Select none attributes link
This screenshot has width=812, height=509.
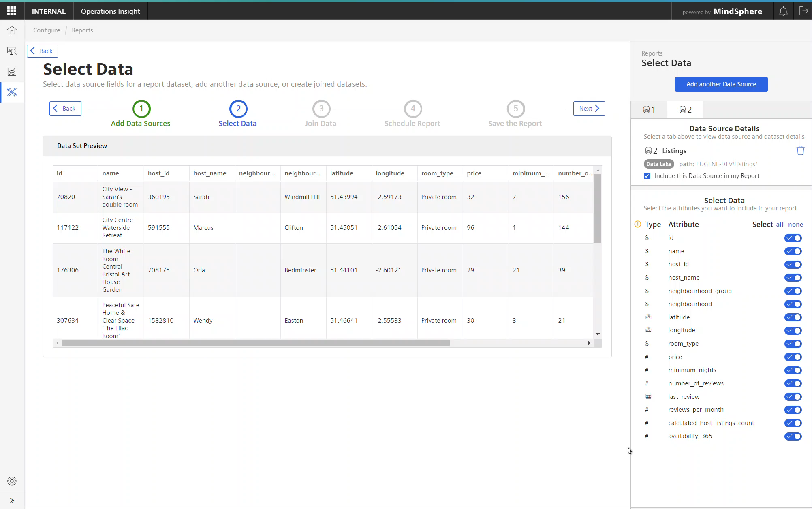coord(795,225)
